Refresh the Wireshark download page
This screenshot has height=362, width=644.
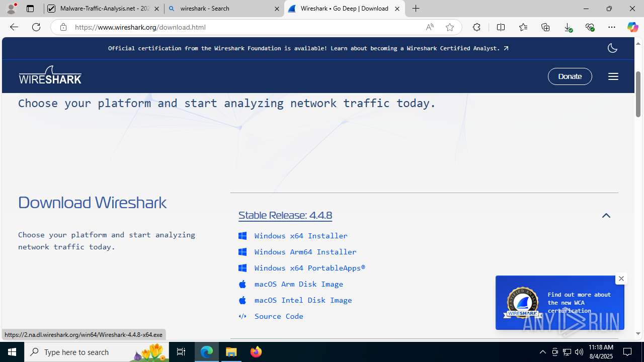(36, 27)
